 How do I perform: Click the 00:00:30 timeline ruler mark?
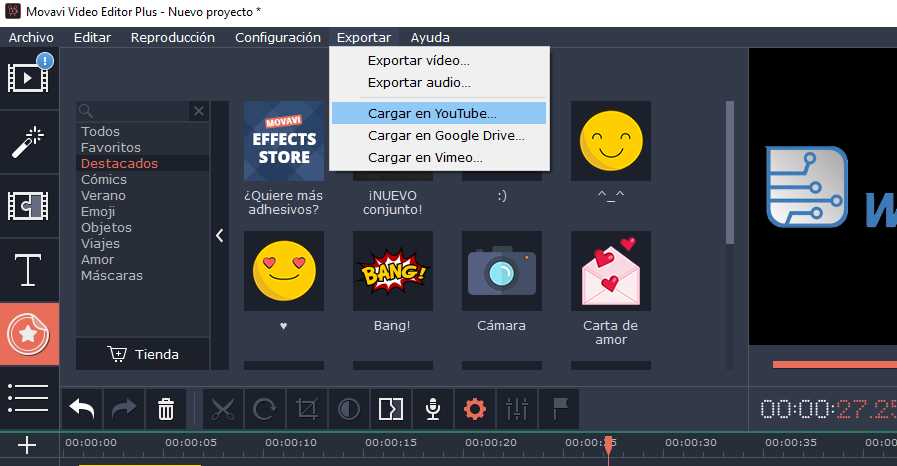coord(690,443)
